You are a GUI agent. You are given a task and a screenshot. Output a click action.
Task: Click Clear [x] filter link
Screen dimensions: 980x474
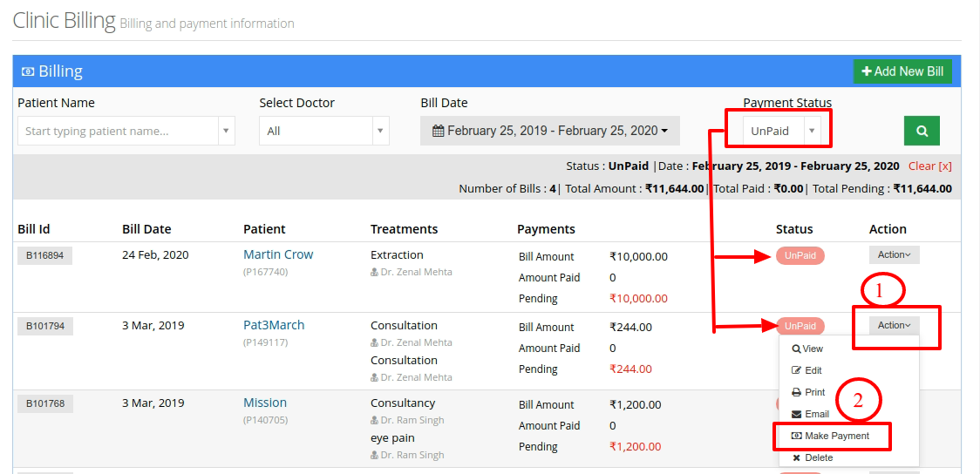(x=930, y=166)
